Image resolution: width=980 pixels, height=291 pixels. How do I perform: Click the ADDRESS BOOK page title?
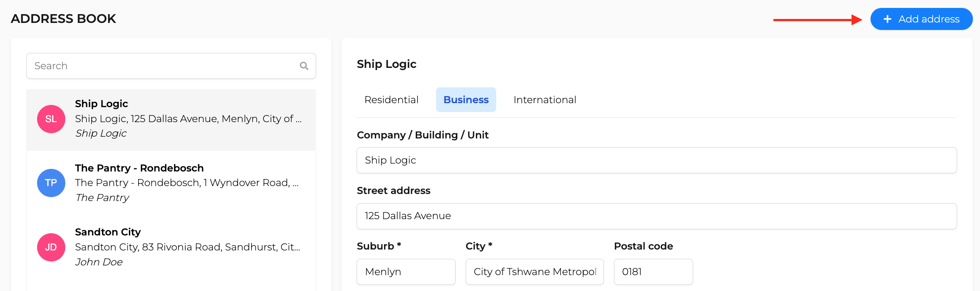click(x=64, y=19)
